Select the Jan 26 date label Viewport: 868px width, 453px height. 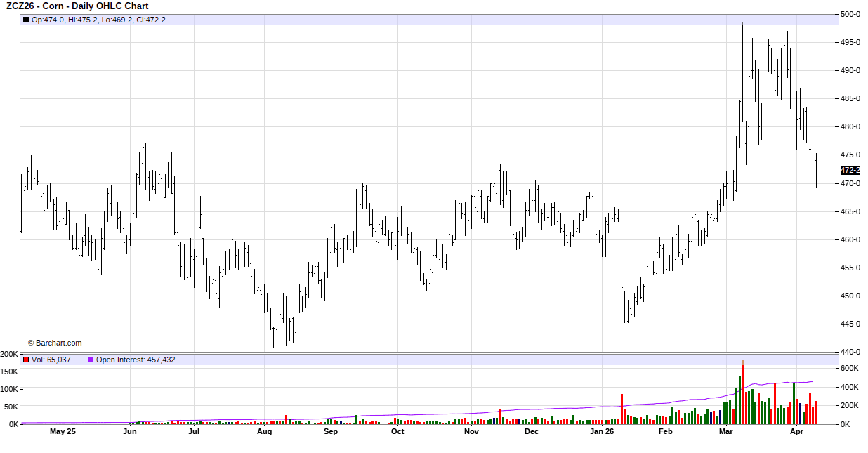(602, 432)
